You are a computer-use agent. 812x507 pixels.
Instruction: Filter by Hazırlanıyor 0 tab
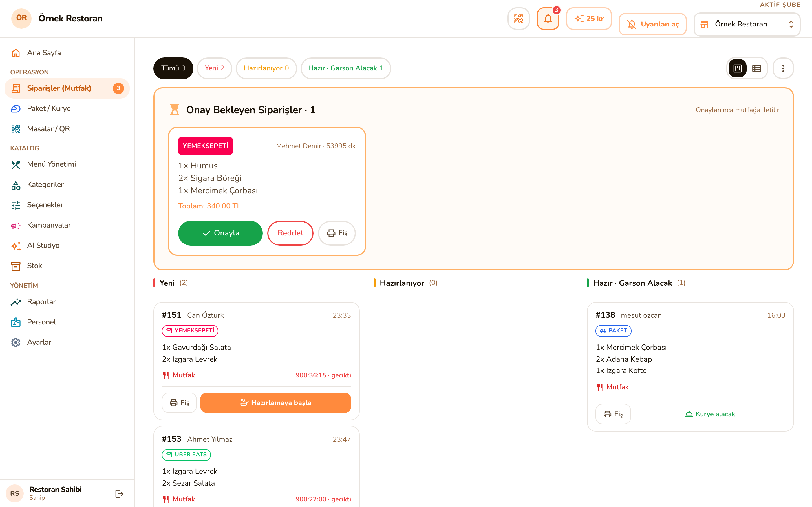[266, 68]
